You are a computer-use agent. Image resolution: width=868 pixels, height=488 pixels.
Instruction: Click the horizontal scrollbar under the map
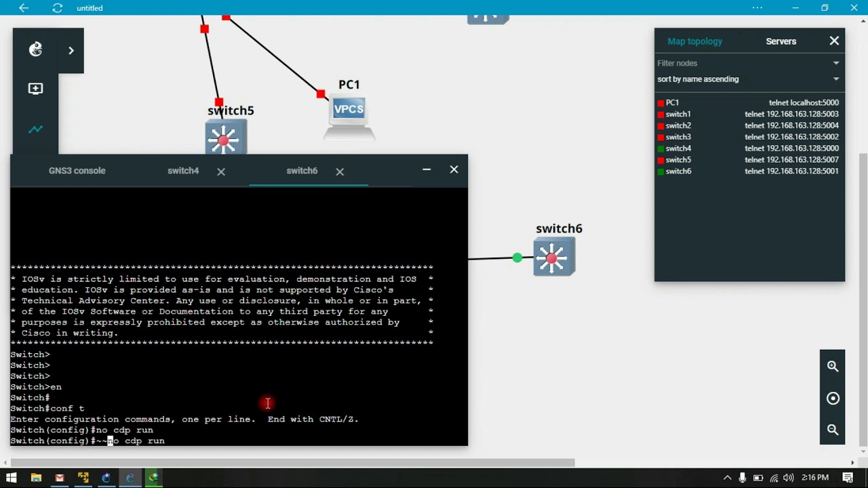[x=292, y=463]
